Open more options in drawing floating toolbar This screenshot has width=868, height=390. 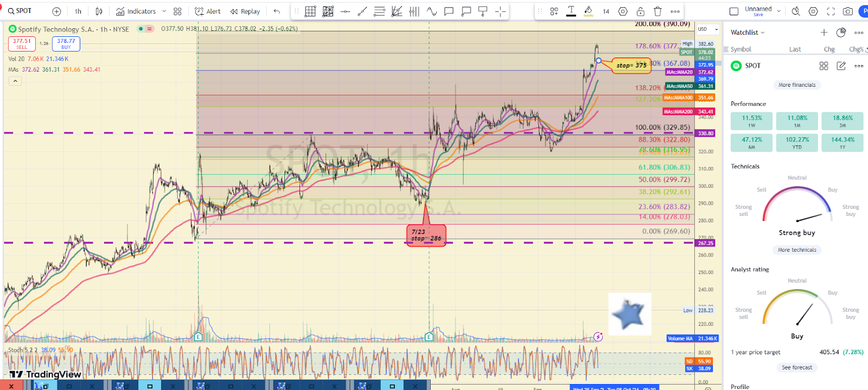(675, 11)
